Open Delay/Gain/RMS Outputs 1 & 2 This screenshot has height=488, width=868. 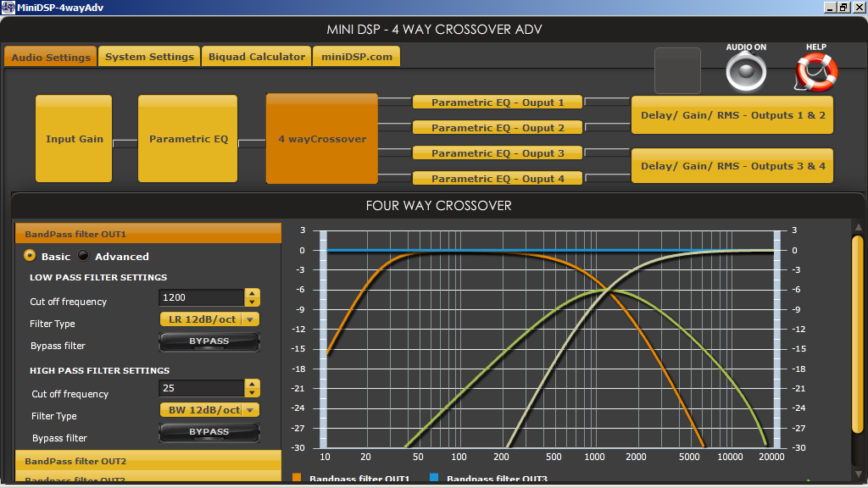tap(732, 115)
